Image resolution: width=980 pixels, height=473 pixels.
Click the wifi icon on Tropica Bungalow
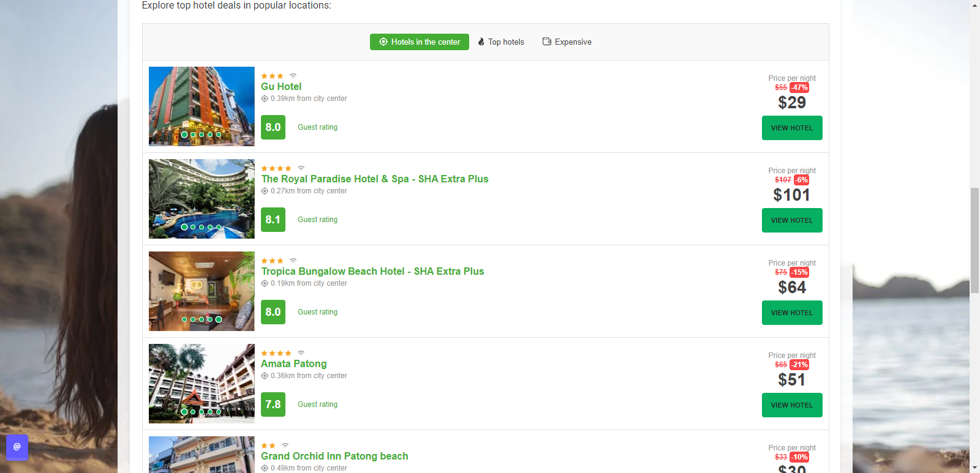[x=293, y=261]
